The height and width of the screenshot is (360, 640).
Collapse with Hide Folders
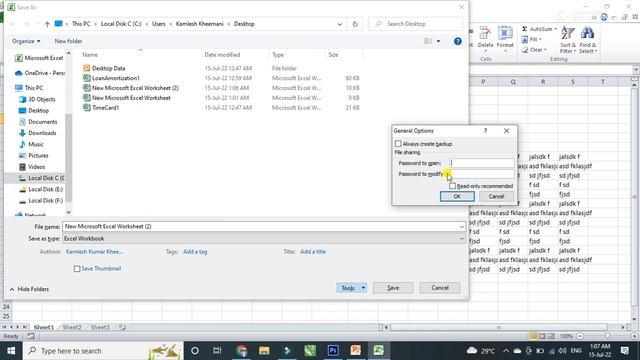tap(29, 289)
